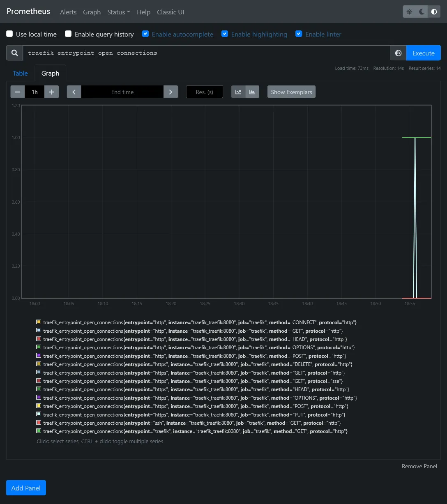
Task: Execute the current query
Action: (x=423, y=53)
